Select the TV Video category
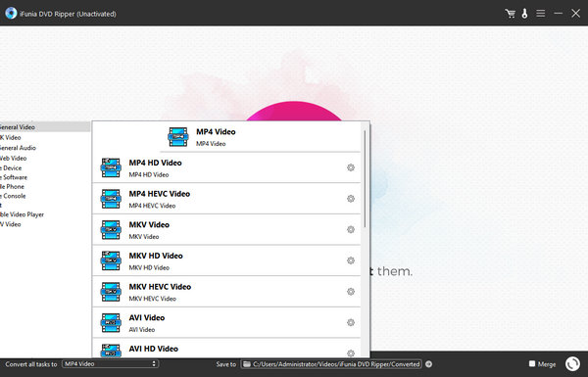 coord(11,224)
